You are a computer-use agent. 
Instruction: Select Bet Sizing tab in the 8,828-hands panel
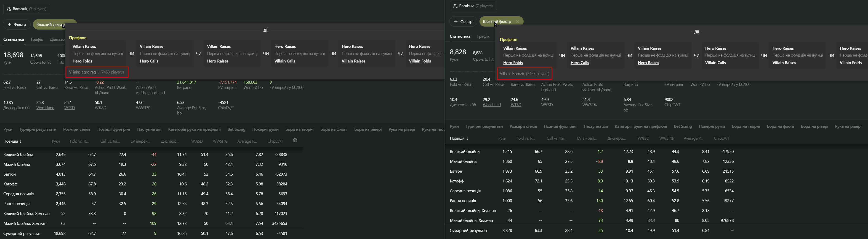click(683, 126)
